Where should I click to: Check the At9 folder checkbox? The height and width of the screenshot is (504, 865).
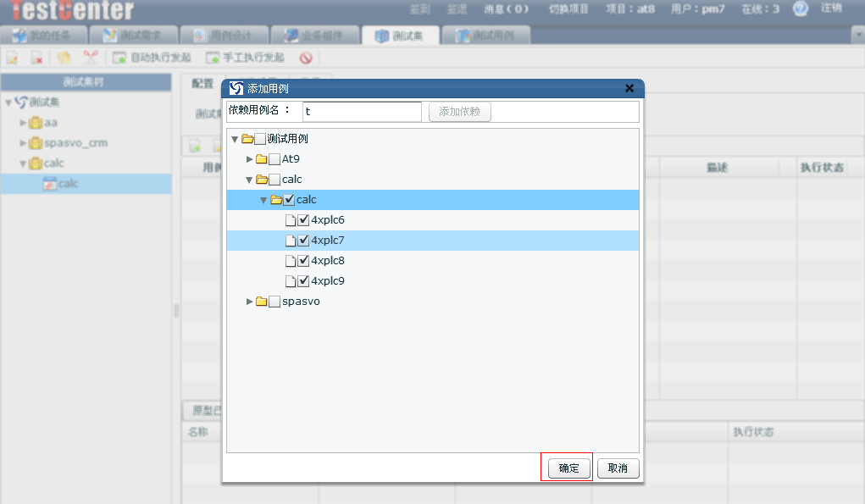(274, 159)
